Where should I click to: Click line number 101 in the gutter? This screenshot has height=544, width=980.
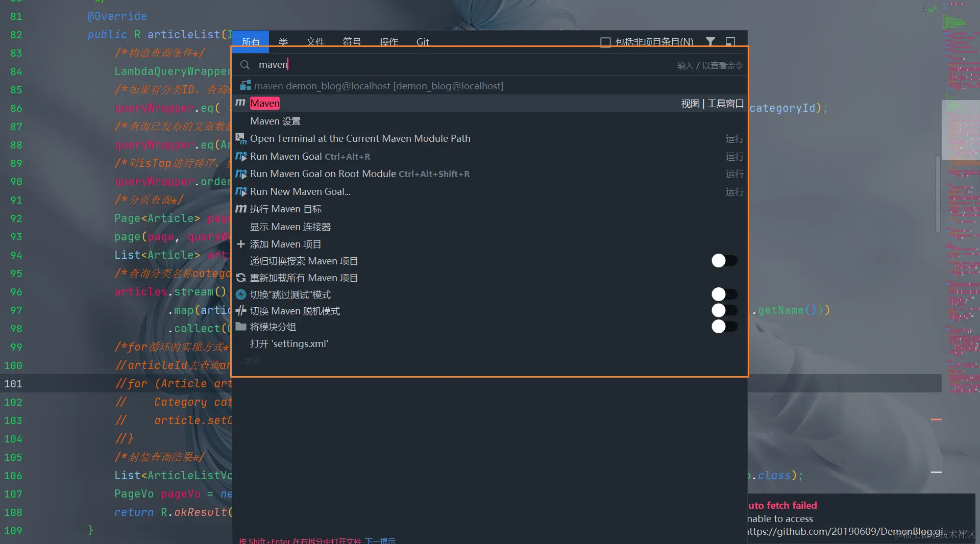coord(13,384)
